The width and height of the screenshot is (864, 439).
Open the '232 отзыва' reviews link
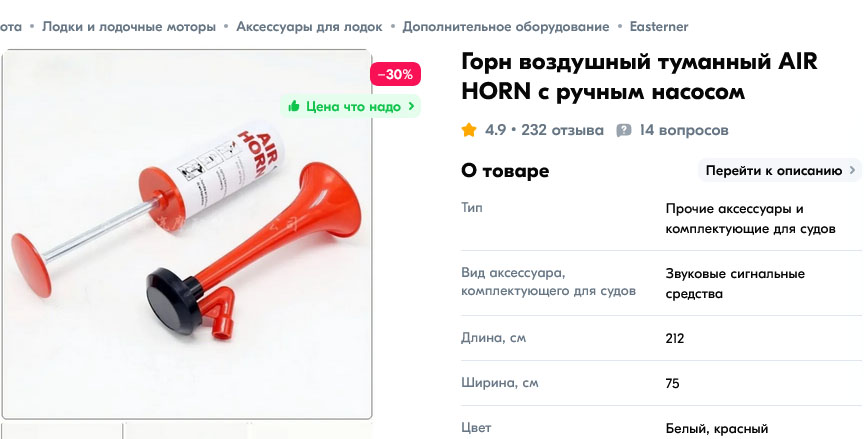click(562, 131)
